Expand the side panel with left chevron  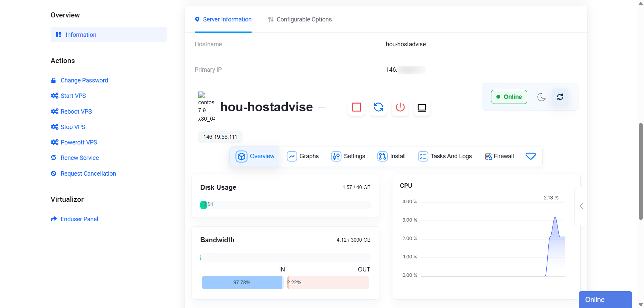[581, 206]
